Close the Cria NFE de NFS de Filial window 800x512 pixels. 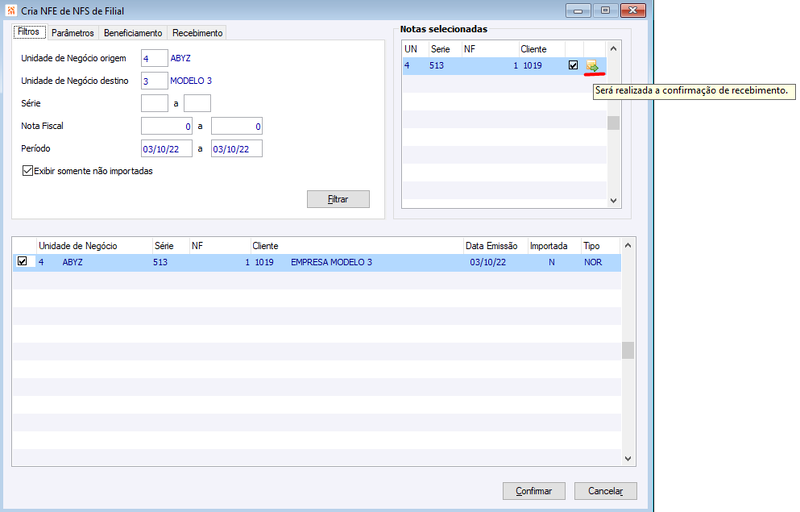point(633,10)
